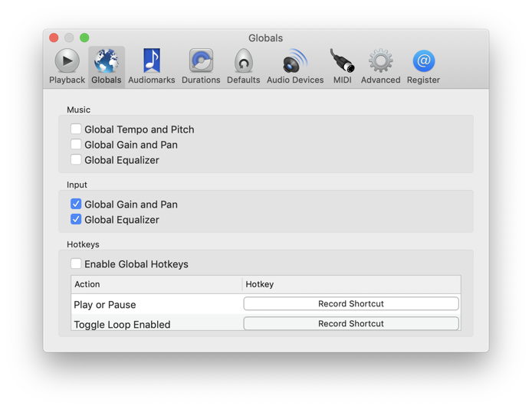532x409 pixels.
Task: Enable Music Global Tempo and Pitch
Action: 76,129
